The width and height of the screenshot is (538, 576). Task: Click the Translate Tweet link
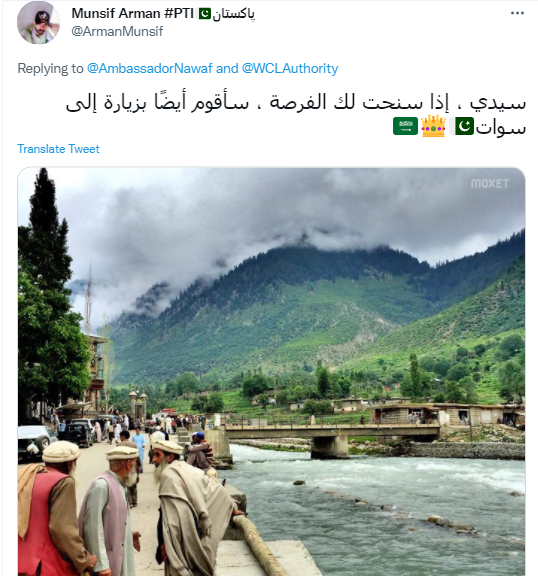(x=58, y=149)
